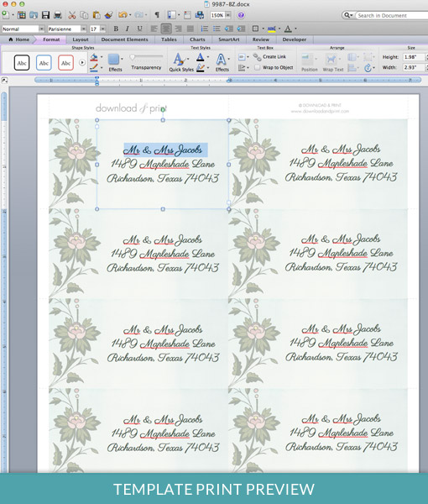Toggle the paragraph marks pilcrow icon

157,15
